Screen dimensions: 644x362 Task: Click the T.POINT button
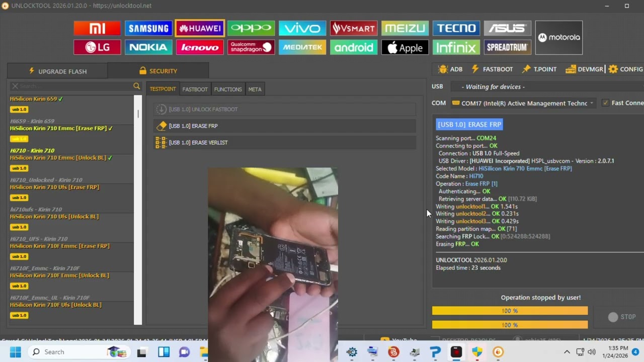(x=539, y=69)
